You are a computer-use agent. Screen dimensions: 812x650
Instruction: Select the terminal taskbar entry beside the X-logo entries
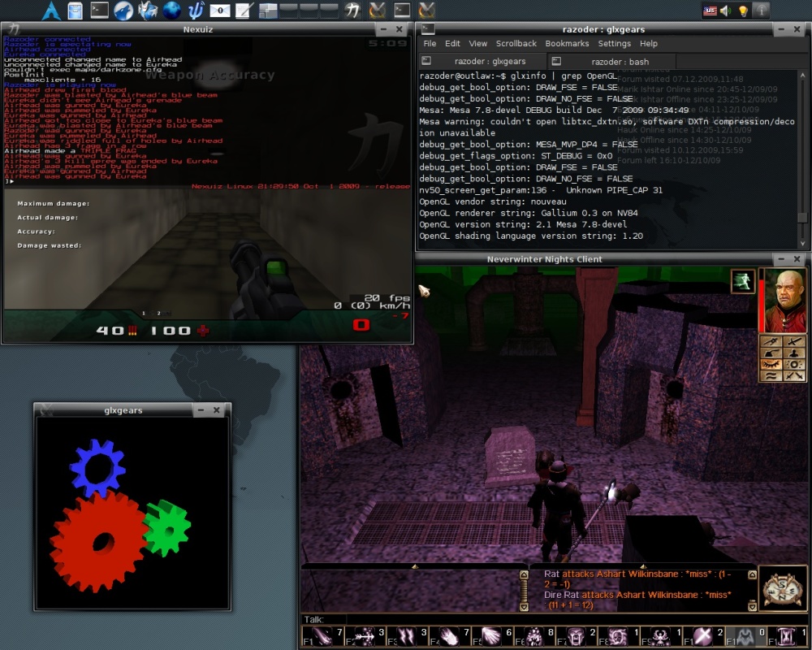click(x=402, y=11)
